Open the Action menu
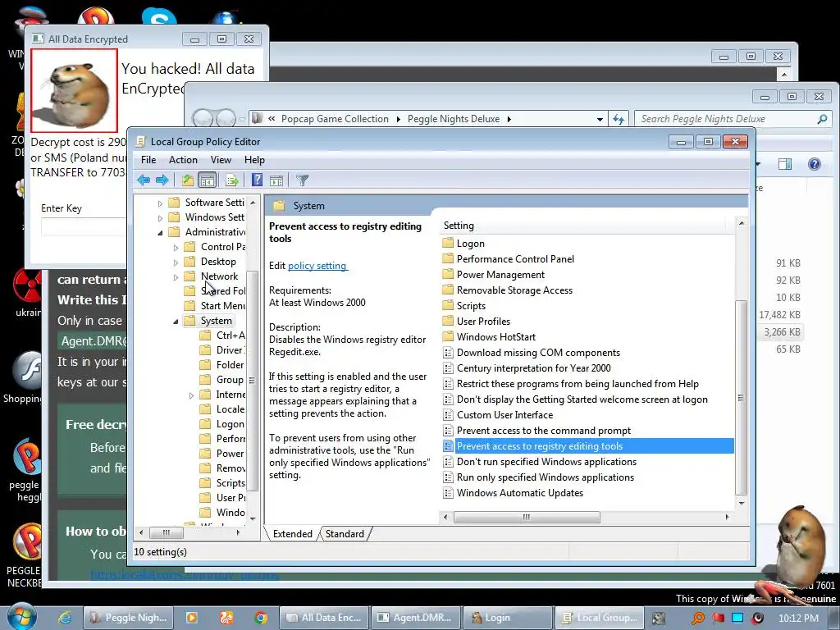This screenshot has width=840, height=630. pos(183,160)
